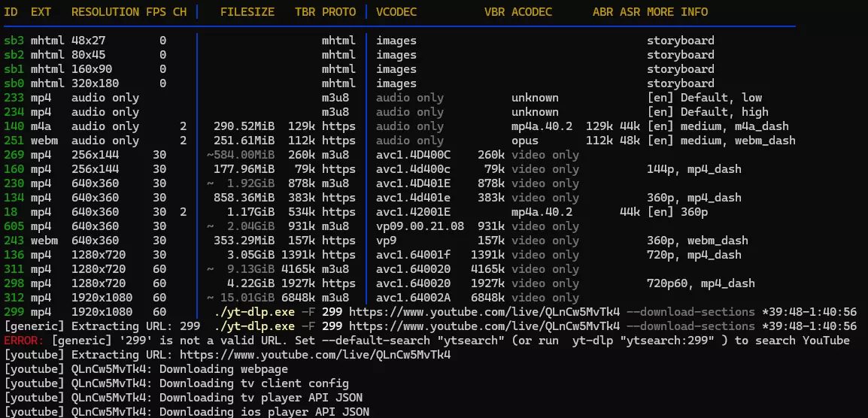Select format ID 136

[x=14, y=255]
